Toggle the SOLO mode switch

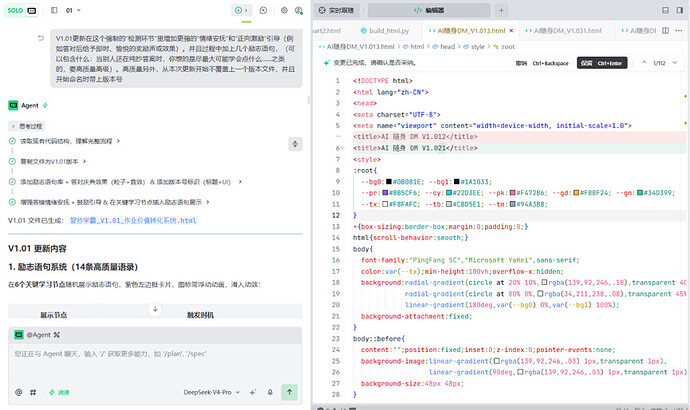point(21,10)
